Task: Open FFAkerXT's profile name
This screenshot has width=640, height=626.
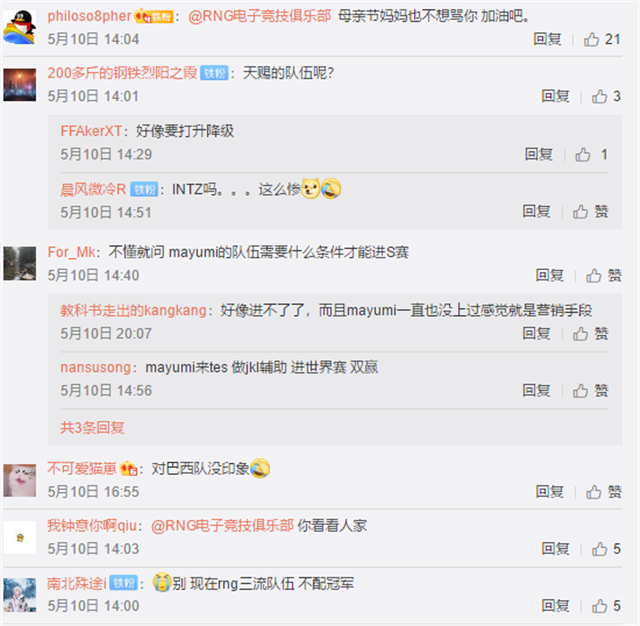Action: [91, 131]
